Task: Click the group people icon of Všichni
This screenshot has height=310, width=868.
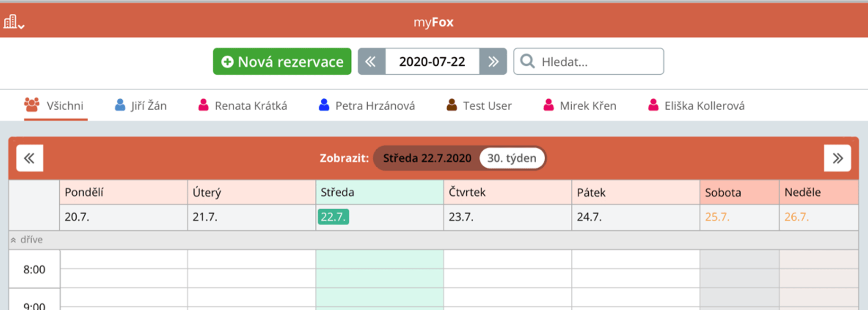Action: 32,104
